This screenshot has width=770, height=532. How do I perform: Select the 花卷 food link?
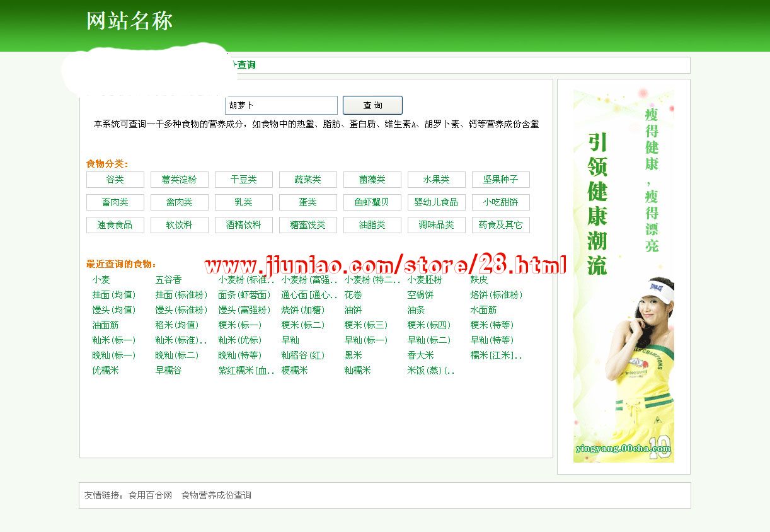[x=353, y=295]
